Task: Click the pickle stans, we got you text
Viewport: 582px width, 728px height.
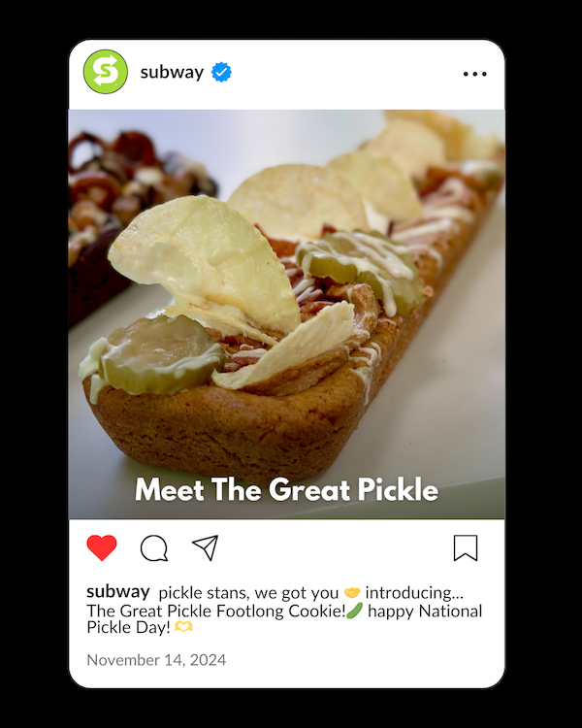Action: coord(248,593)
